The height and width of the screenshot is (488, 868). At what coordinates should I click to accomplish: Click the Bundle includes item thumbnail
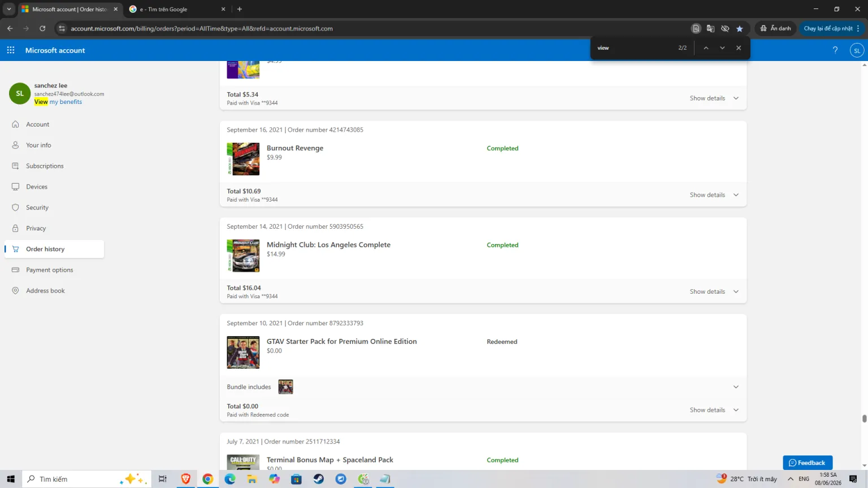[285, 387]
